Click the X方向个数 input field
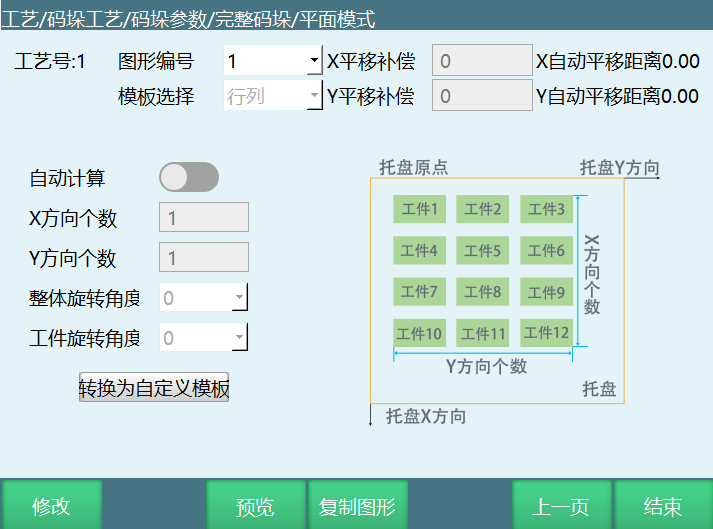713x529 pixels. pyautogui.click(x=204, y=218)
